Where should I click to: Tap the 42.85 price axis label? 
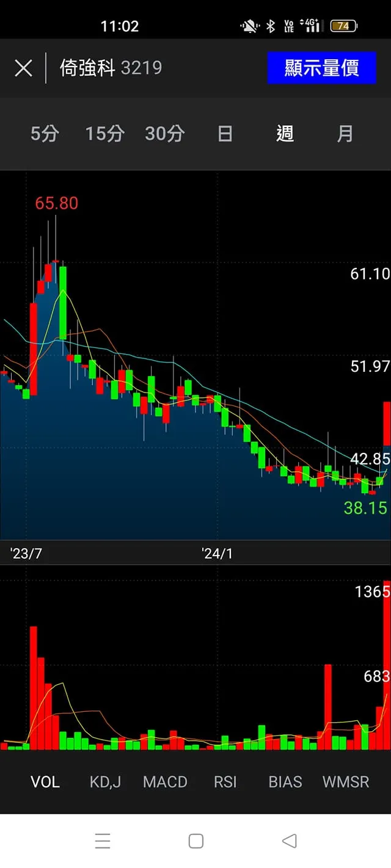[370, 459]
